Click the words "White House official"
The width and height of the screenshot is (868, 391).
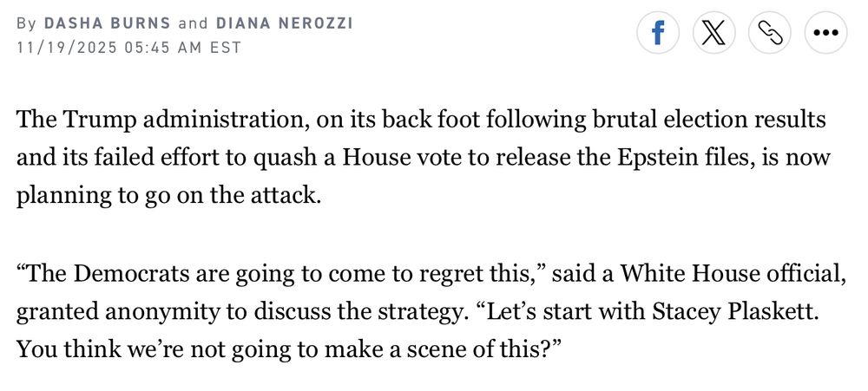coord(733,274)
